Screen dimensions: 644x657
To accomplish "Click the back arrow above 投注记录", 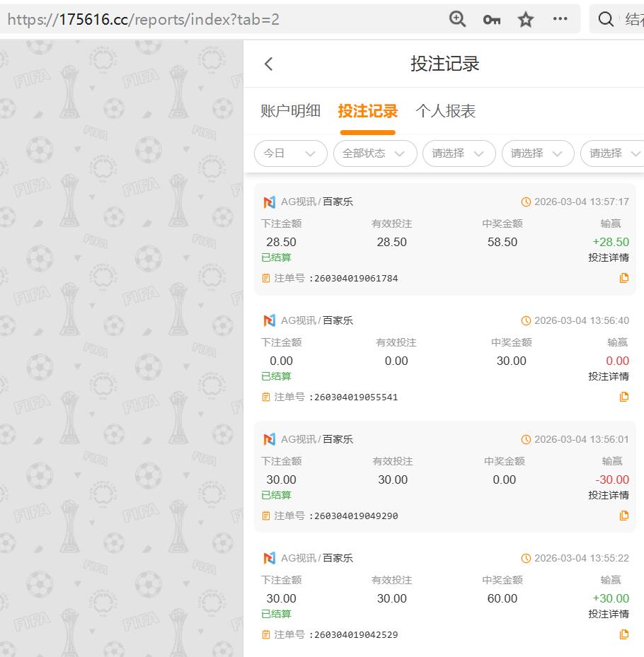I will [268, 63].
